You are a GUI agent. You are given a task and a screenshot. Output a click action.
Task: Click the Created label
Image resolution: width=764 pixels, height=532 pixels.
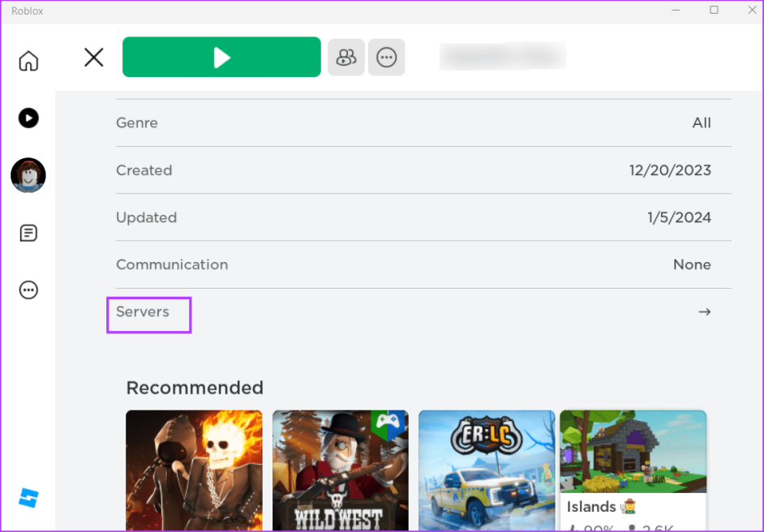click(x=144, y=170)
